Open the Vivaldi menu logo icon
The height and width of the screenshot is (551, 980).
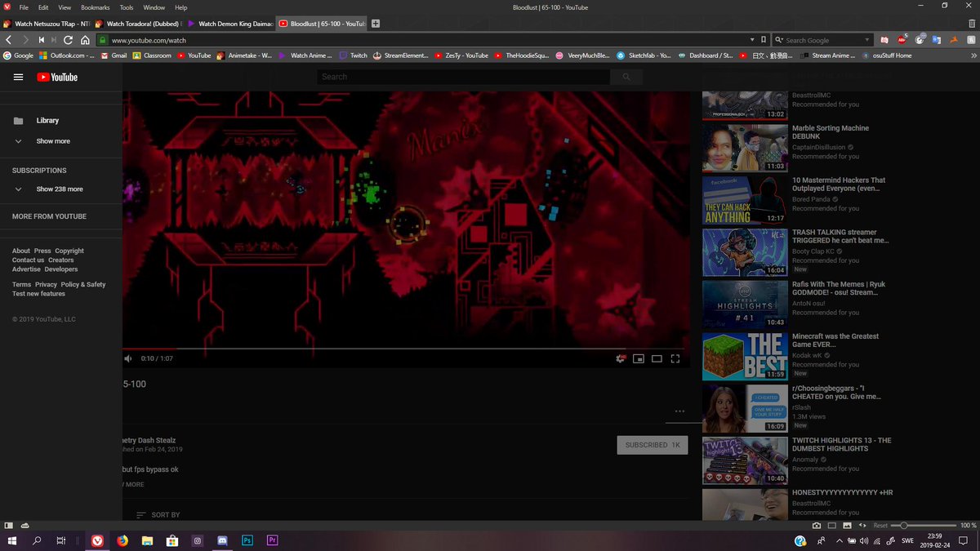coord(7,7)
